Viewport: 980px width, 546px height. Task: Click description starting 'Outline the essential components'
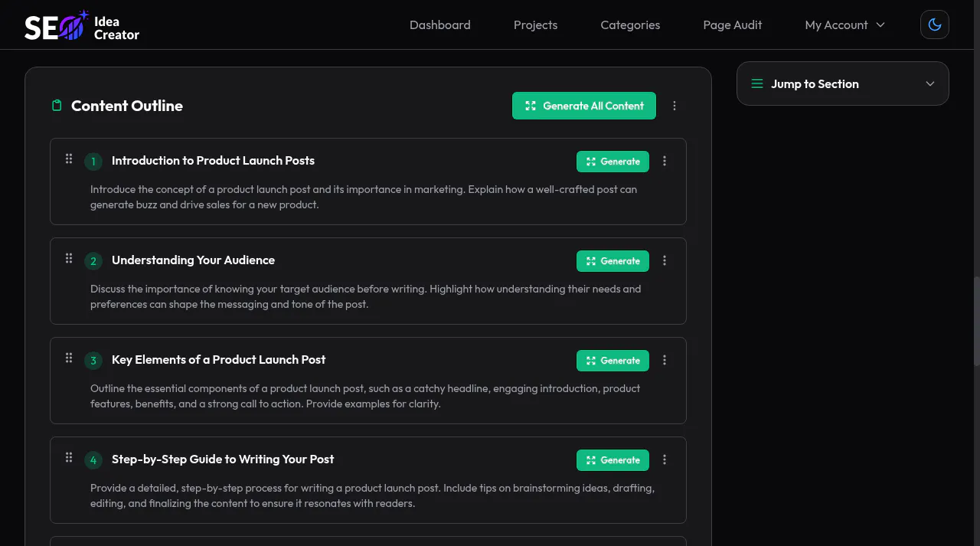click(x=365, y=396)
